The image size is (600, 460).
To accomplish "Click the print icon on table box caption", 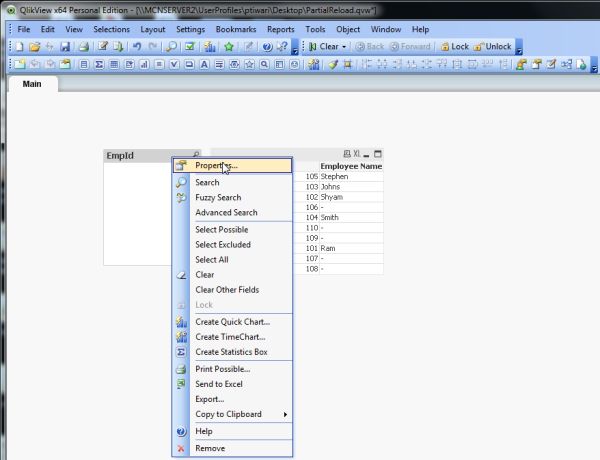I will 347,154.
